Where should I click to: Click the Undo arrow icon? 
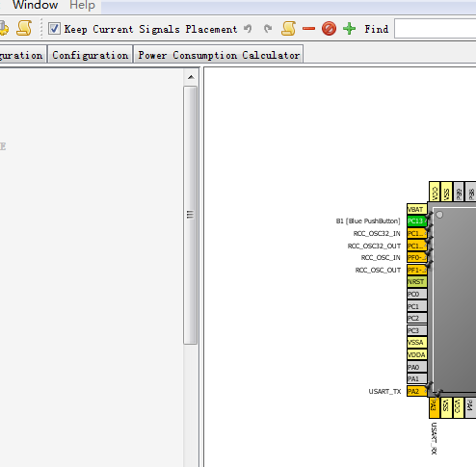248,29
